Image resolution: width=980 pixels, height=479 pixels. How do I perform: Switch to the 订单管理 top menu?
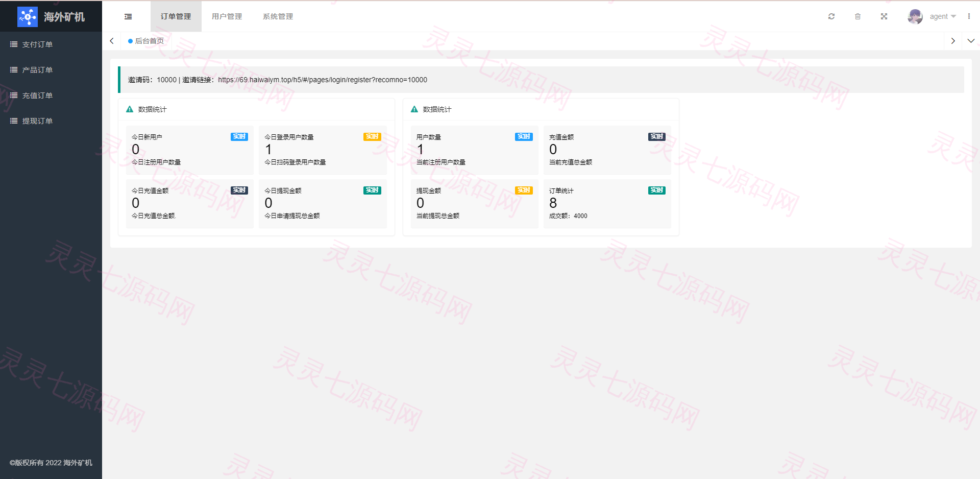tap(176, 16)
